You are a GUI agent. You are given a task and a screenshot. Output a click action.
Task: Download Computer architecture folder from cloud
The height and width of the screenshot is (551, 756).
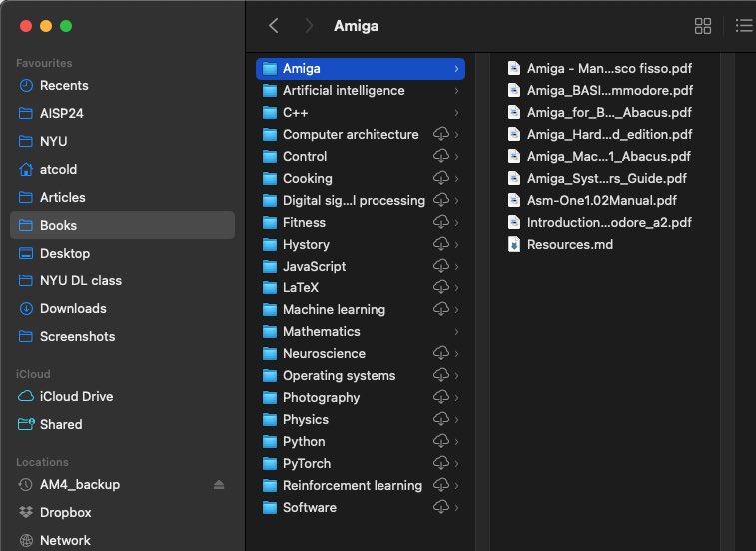point(441,134)
